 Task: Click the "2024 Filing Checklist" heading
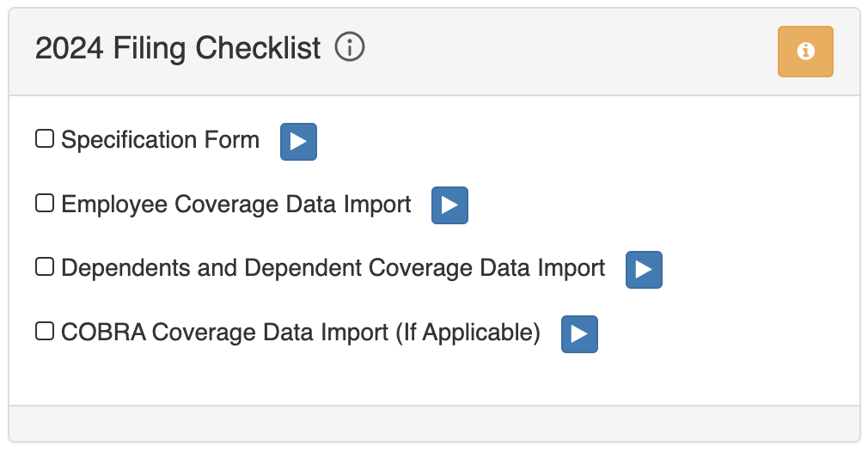(x=178, y=48)
